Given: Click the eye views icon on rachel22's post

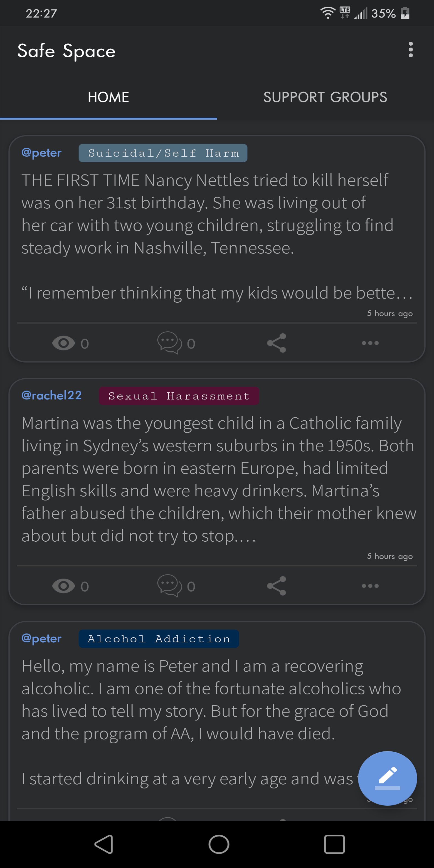Looking at the screenshot, I should (x=64, y=586).
